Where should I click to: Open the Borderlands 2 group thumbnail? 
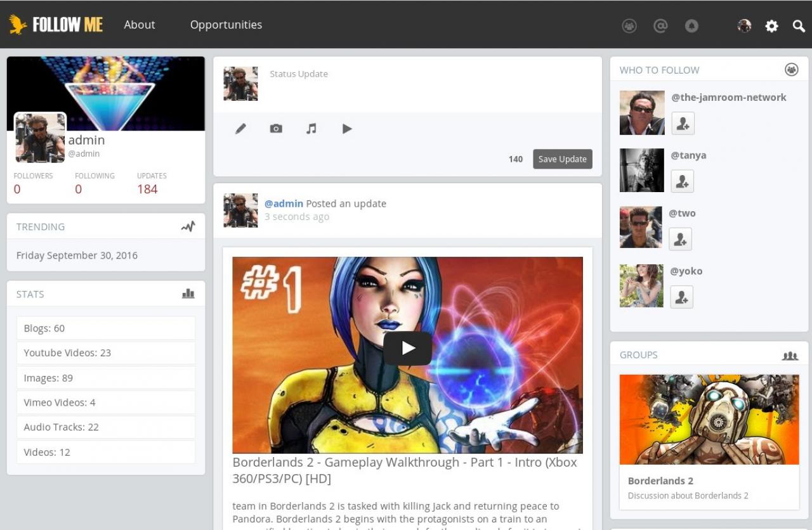pyautogui.click(x=709, y=419)
